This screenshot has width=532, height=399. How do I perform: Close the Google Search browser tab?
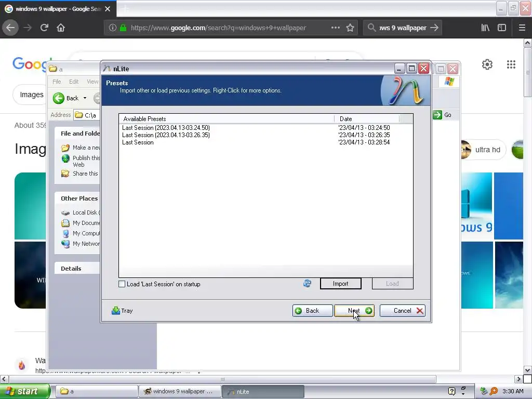[x=108, y=9]
